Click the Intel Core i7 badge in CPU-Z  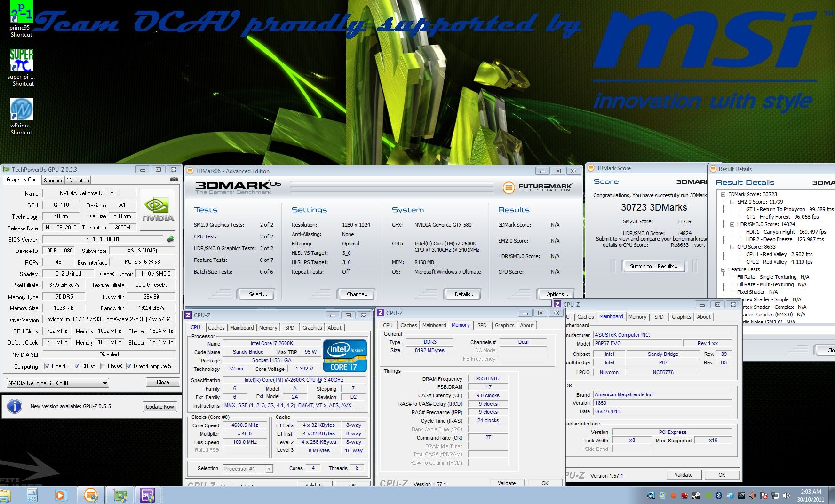[x=345, y=356]
